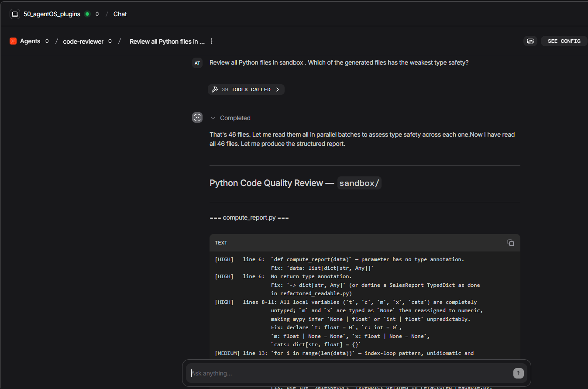Click the [MEDIUM] line 13 finding
The height and width of the screenshot is (389, 588).
344,353
